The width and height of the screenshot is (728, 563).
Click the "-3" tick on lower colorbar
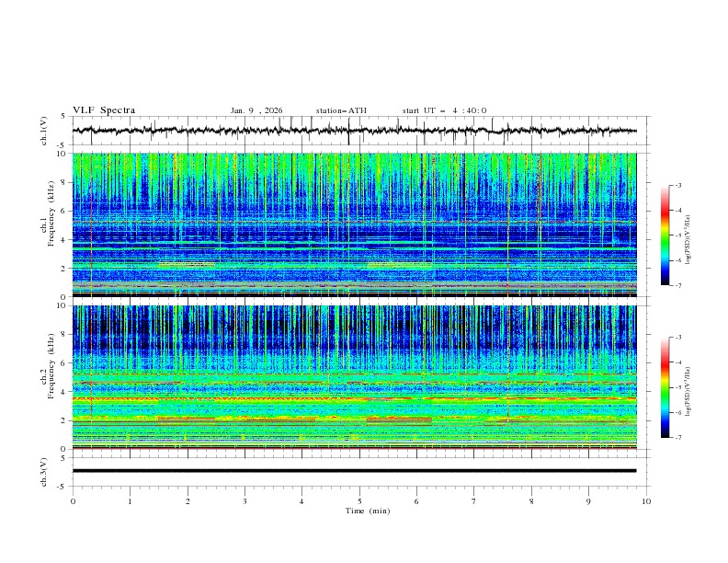click(x=678, y=338)
